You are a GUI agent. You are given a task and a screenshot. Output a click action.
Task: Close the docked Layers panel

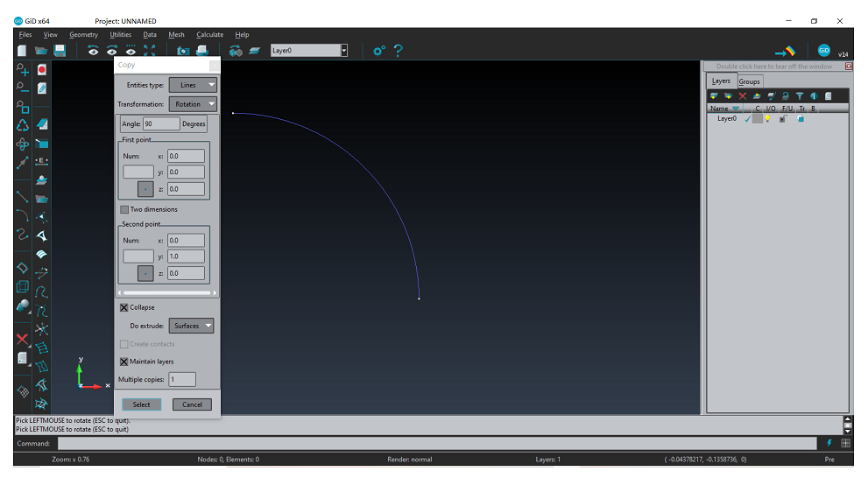tap(849, 67)
